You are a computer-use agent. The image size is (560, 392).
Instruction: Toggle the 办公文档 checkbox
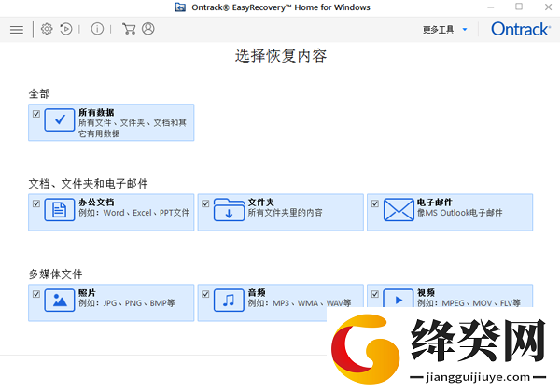click(x=36, y=203)
